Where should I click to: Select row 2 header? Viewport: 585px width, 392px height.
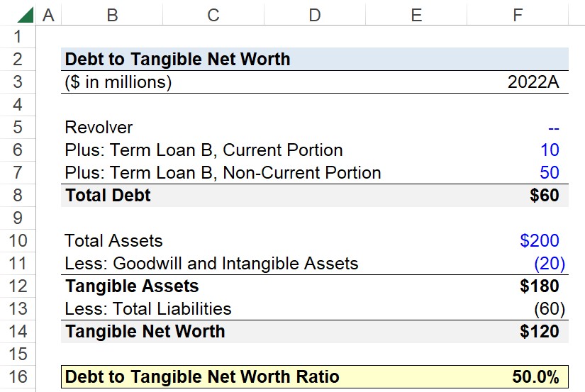18,59
